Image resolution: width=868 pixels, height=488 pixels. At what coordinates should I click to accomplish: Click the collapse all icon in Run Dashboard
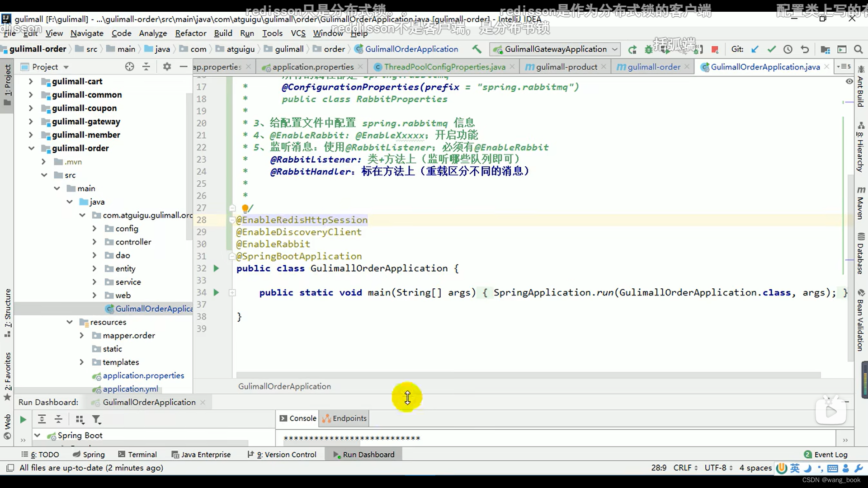coord(58,420)
